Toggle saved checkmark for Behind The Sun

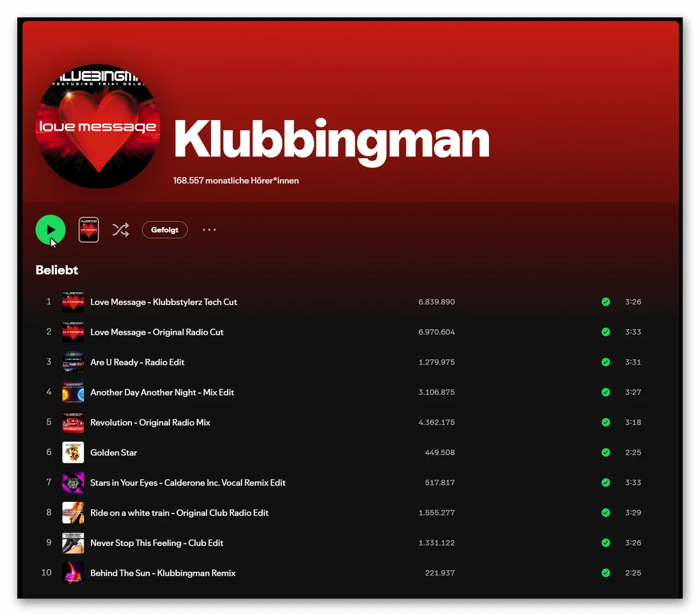click(605, 572)
